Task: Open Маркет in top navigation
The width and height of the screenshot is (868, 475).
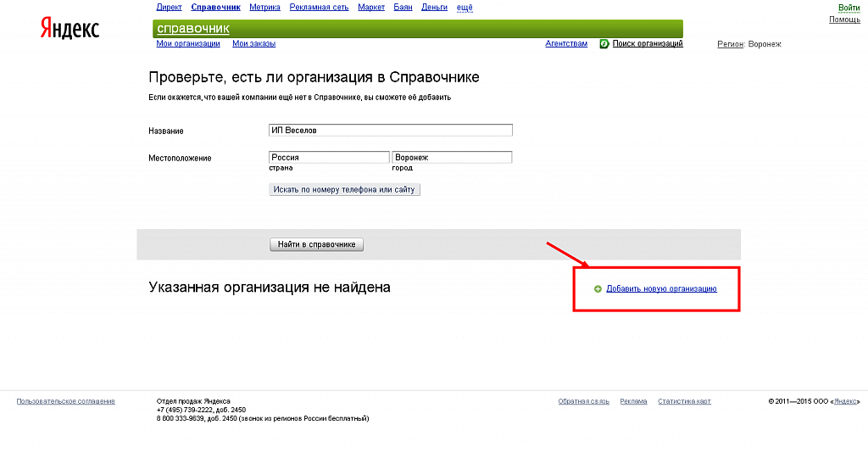Action: tap(371, 7)
